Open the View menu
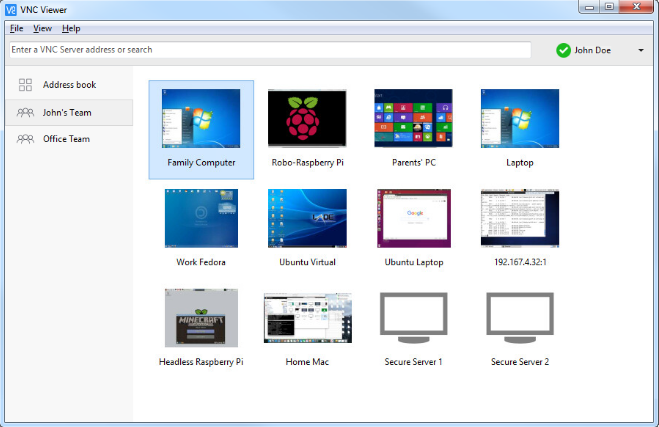This screenshot has height=427, width=659. click(42, 28)
